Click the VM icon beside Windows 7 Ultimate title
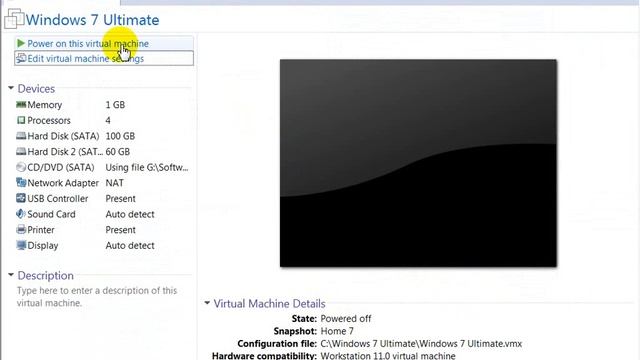Screen dimensions: 640x360 (14, 19)
